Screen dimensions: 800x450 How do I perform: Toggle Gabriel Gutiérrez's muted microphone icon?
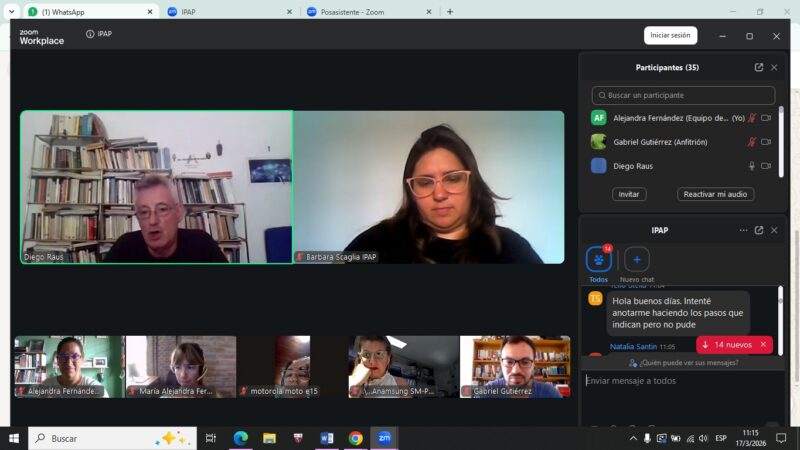coord(751,141)
